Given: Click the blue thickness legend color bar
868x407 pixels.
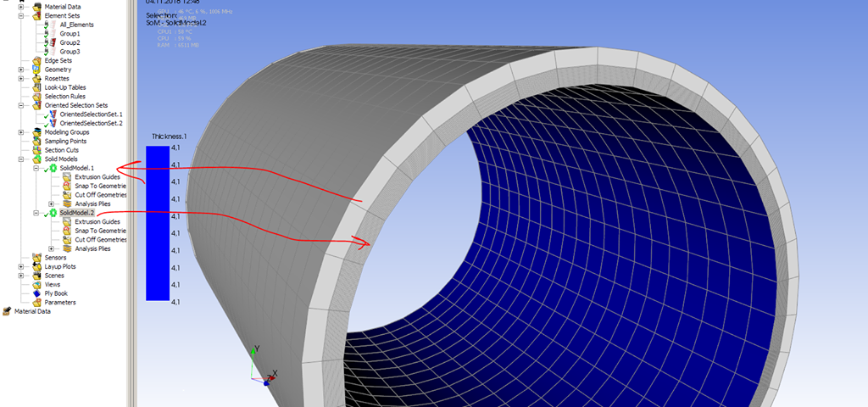Looking at the screenshot, I should pyautogui.click(x=157, y=223).
